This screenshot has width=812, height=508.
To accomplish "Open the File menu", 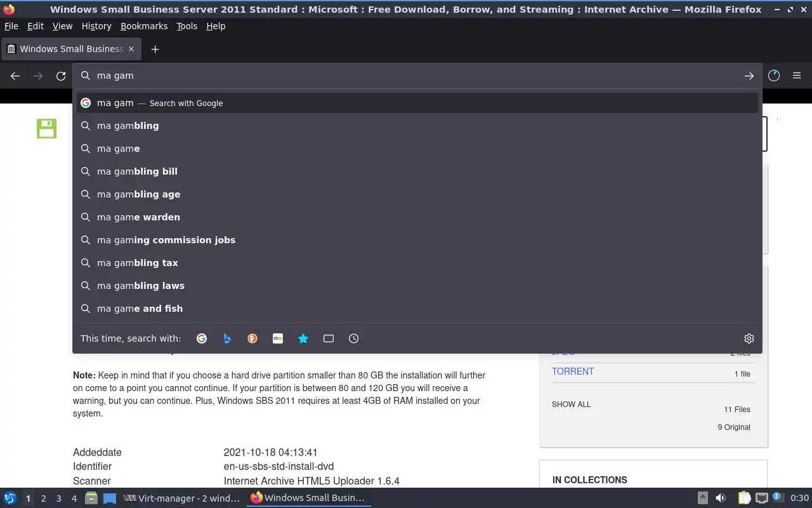I will (11, 26).
